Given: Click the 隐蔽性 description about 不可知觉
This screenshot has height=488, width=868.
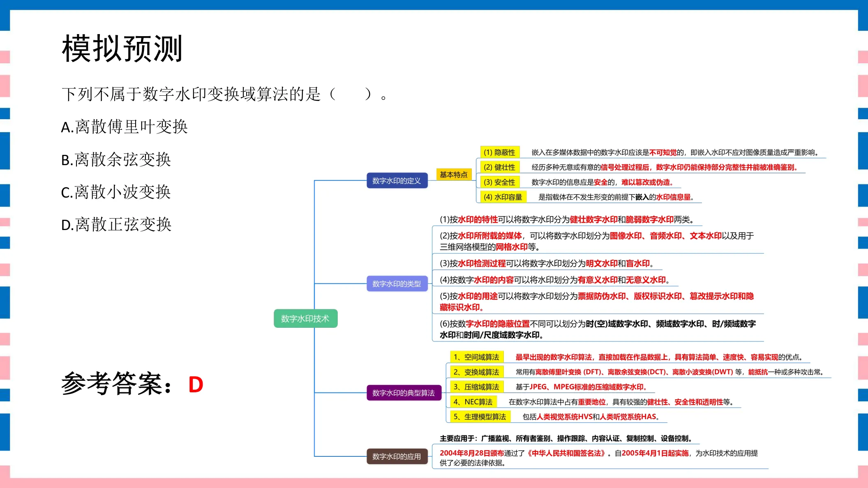Looking at the screenshot, I should tap(675, 152).
